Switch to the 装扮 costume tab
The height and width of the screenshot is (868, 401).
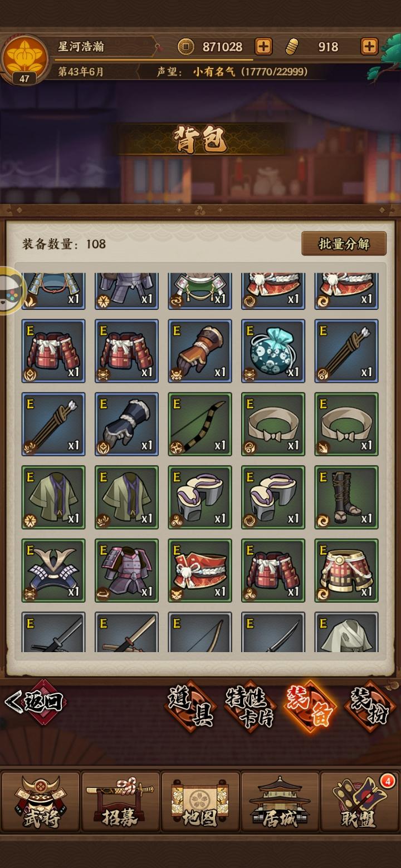370,706
